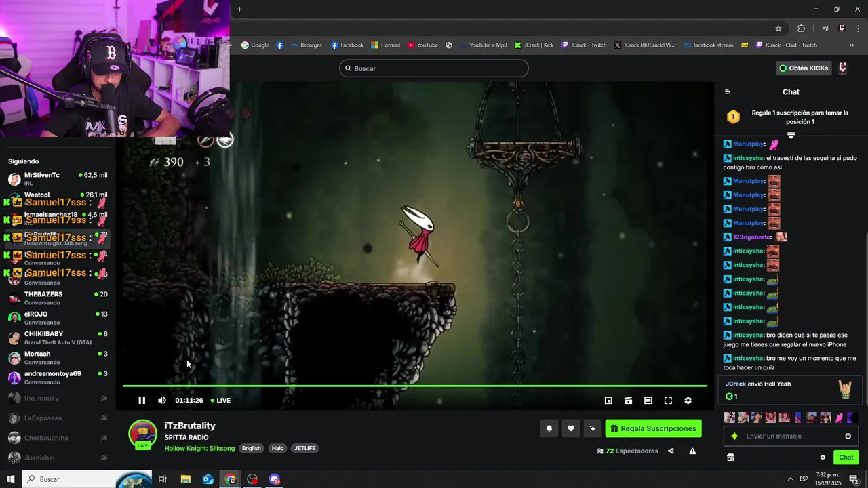Viewport: 868px width, 488px height.
Task: Click the heart follow button
Action: point(571,428)
